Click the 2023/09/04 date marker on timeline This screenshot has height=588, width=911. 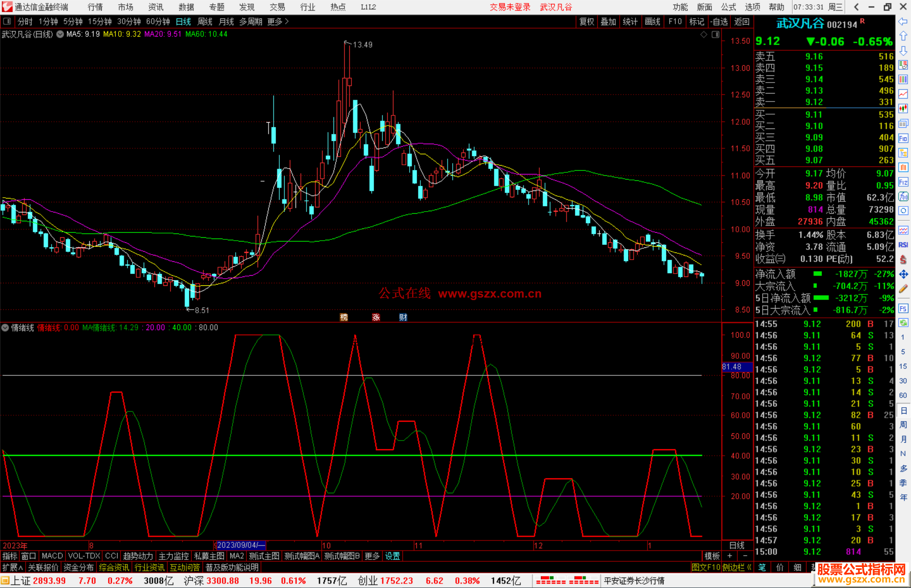coord(240,545)
